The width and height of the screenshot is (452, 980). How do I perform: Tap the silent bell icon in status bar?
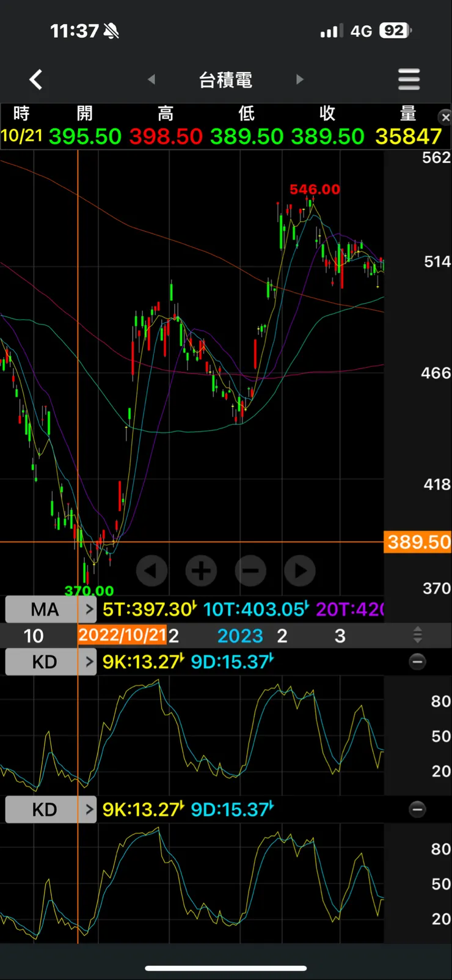pyautogui.click(x=111, y=31)
